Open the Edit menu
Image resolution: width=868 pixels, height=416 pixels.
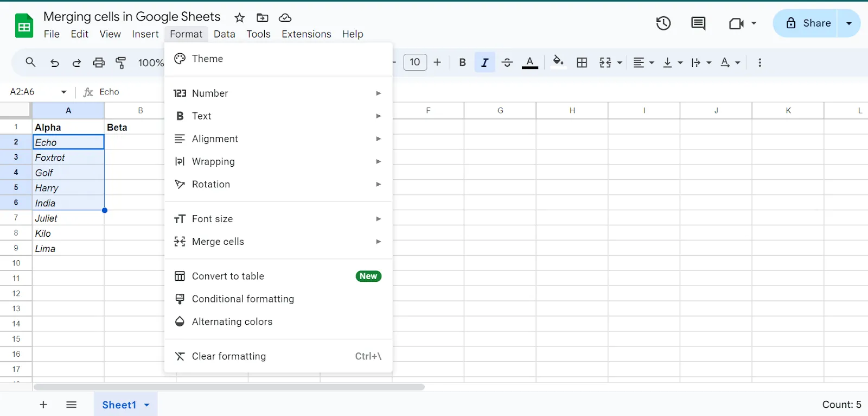[79, 34]
